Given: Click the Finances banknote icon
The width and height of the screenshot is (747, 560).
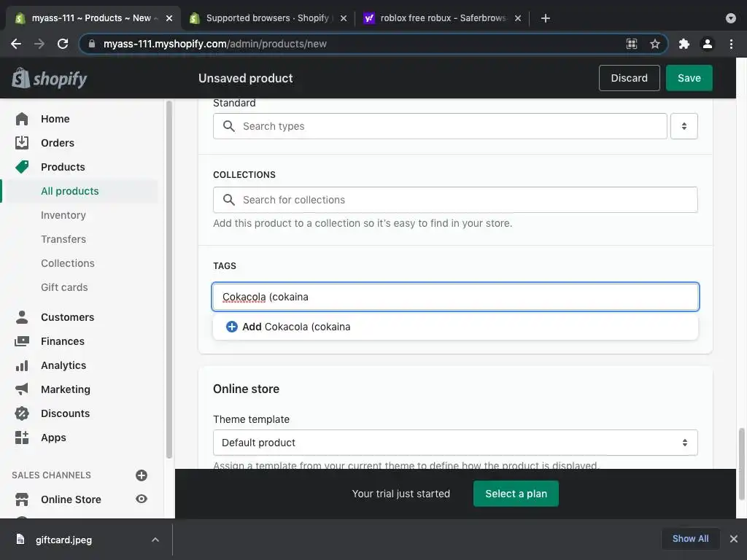Looking at the screenshot, I should 22,341.
